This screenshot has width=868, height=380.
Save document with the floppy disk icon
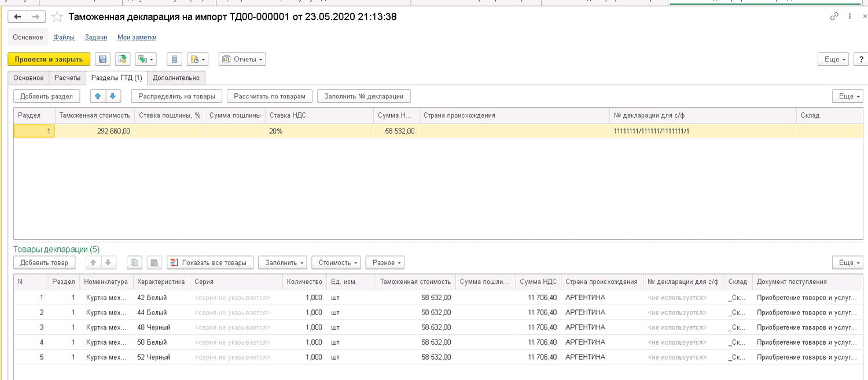pos(102,59)
